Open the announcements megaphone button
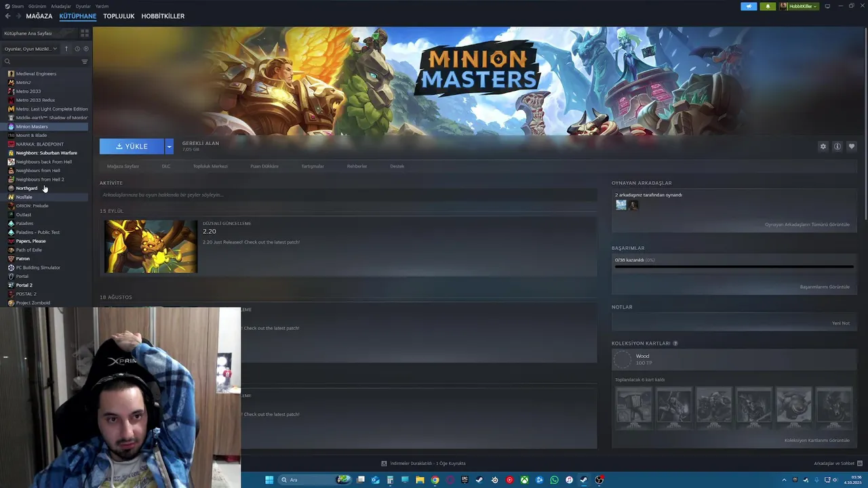This screenshot has width=868, height=488. click(x=749, y=6)
